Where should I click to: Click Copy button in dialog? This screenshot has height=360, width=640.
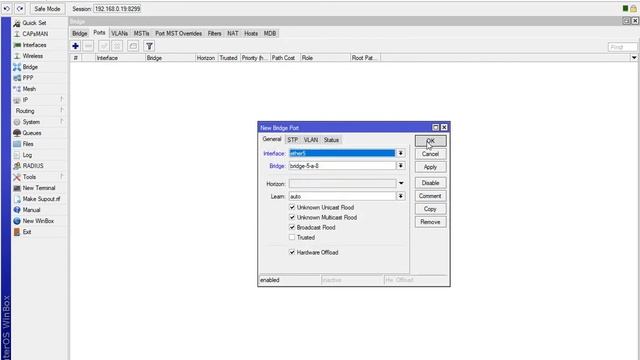tap(430, 209)
